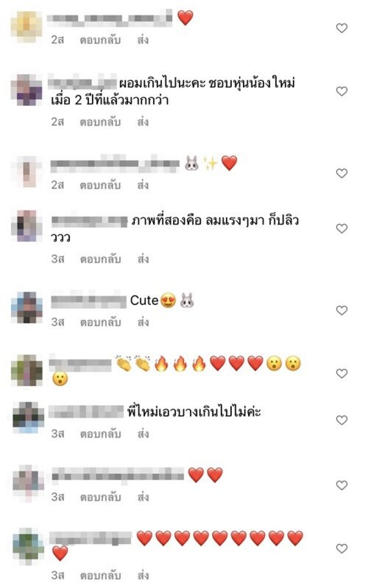
Task: Reply (ตอบกลับ) to the two red hearts comment
Action: point(100,497)
